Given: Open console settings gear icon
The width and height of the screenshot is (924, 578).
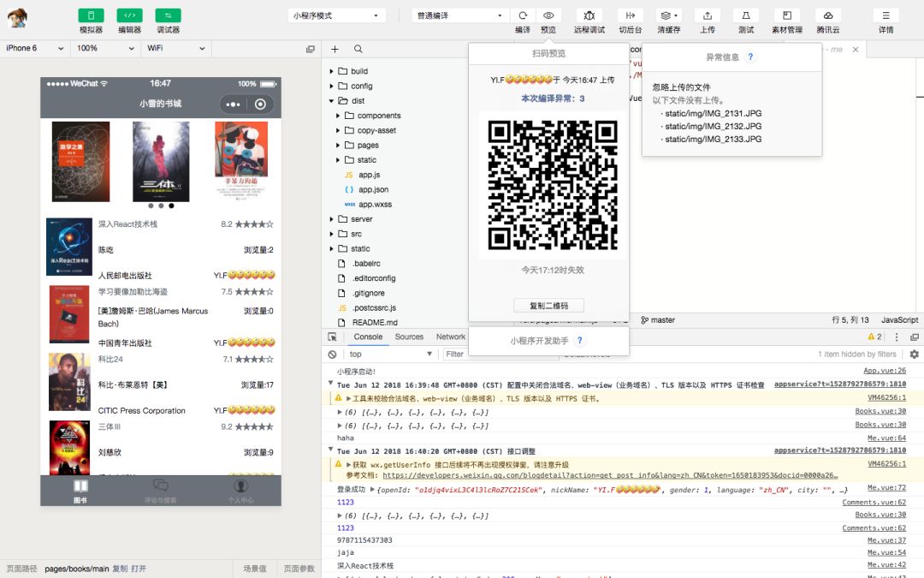Looking at the screenshot, I should click(x=914, y=355).
